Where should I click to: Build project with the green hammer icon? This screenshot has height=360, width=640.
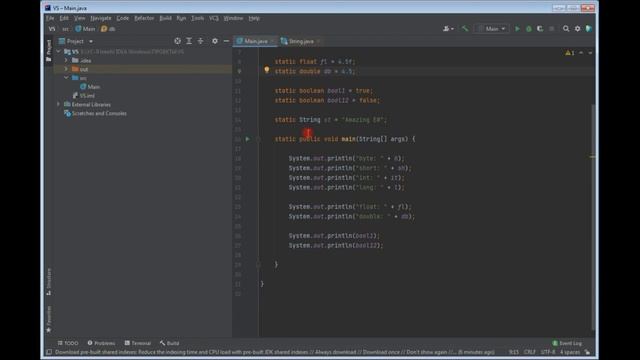click(x=465, y=29)
